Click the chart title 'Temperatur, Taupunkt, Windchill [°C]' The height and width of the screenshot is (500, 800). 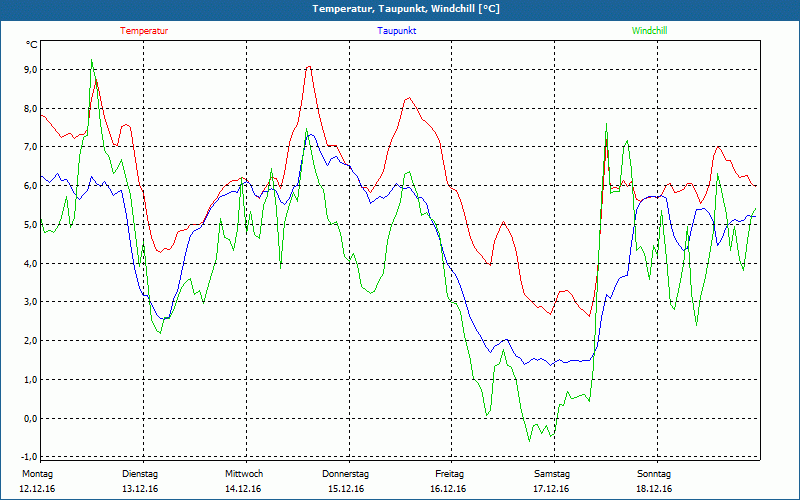tap(406, 9)
